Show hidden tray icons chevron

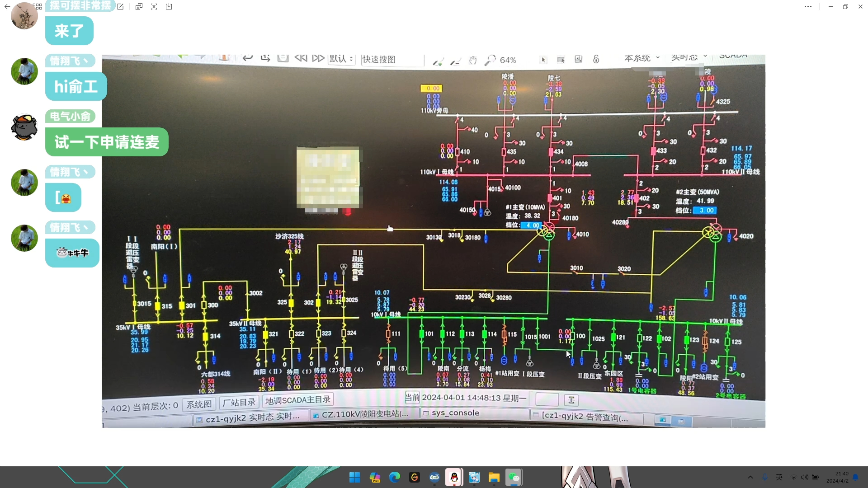point(750,477)
